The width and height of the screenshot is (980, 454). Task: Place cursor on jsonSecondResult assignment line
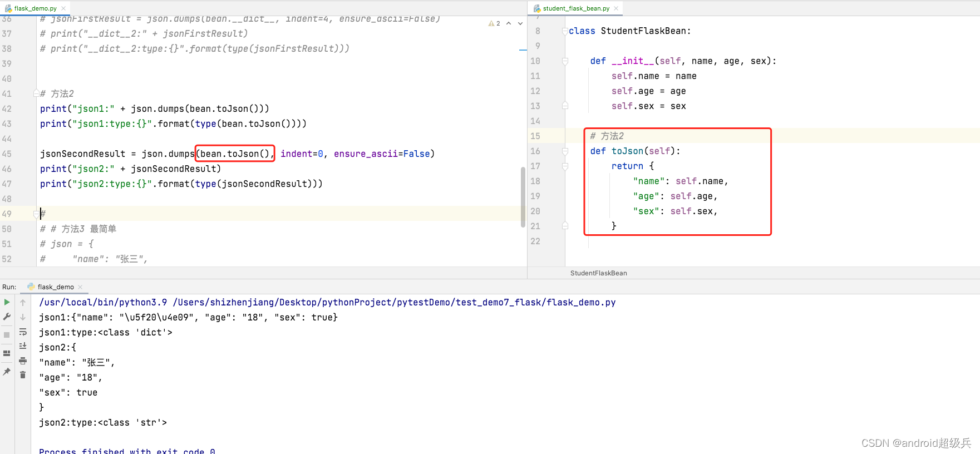[x=237, y=154]
